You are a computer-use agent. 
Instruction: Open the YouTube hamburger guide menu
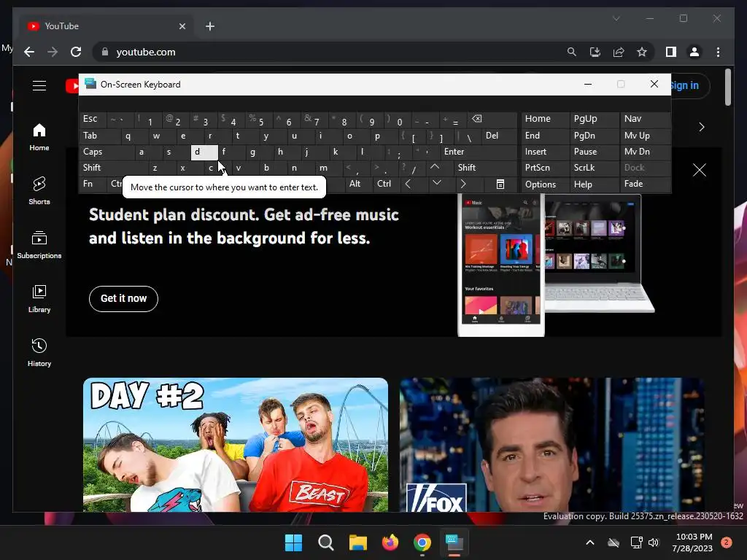pyautogui.click(x=39, y=86)
